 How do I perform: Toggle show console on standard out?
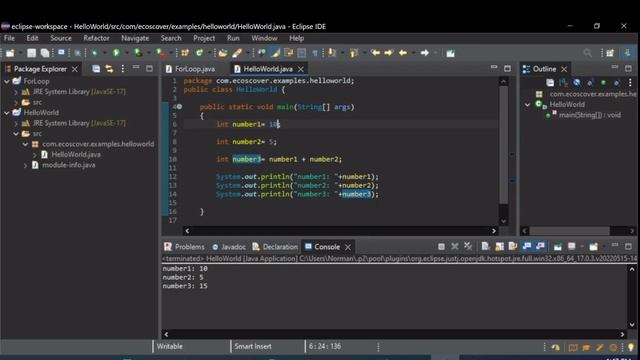click(527, 246)
